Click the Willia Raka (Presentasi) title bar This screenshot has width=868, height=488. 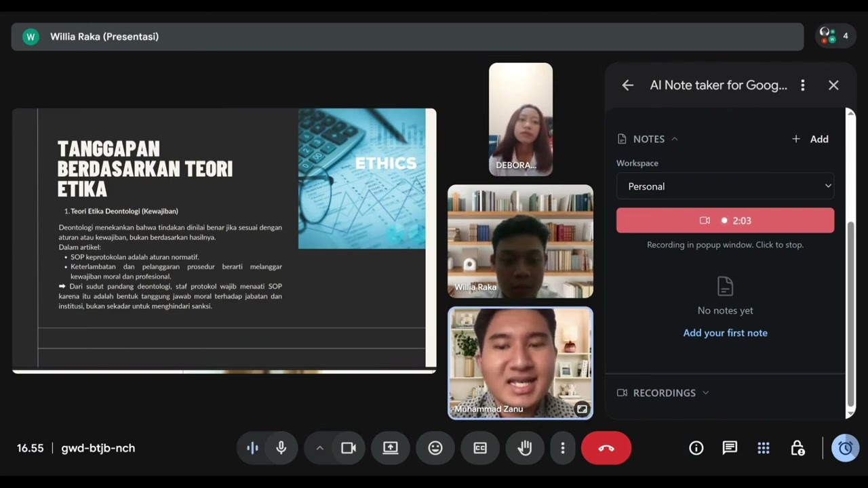(x=407, y=37)
